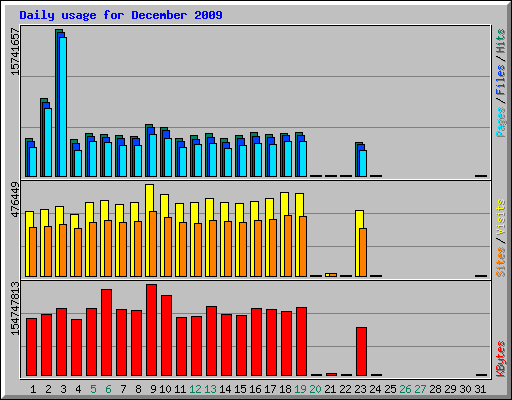Viewport: 512px width, 400px height.
Task: Click green day label 5
Action: click(x=93, y=389)
